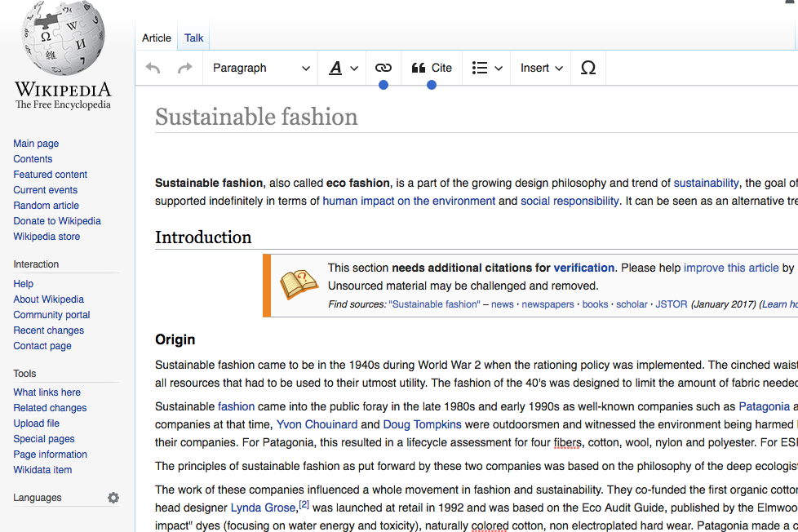
Task: Open the Wikidata item link
Action: point(42,470)
